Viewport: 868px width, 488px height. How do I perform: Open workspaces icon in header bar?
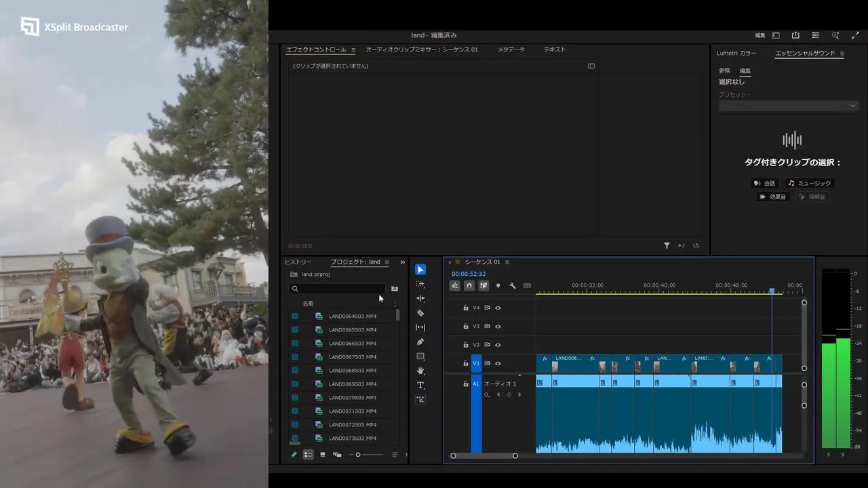[x=776, y=35]
